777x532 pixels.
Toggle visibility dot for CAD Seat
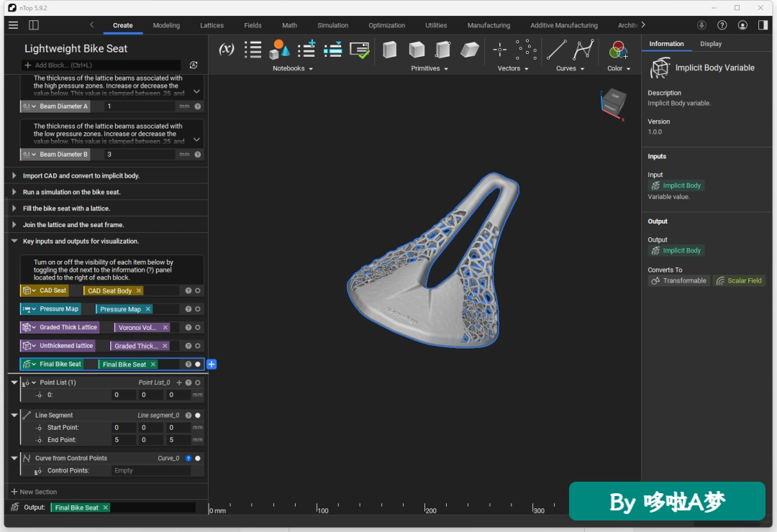(x=198, y=290)
